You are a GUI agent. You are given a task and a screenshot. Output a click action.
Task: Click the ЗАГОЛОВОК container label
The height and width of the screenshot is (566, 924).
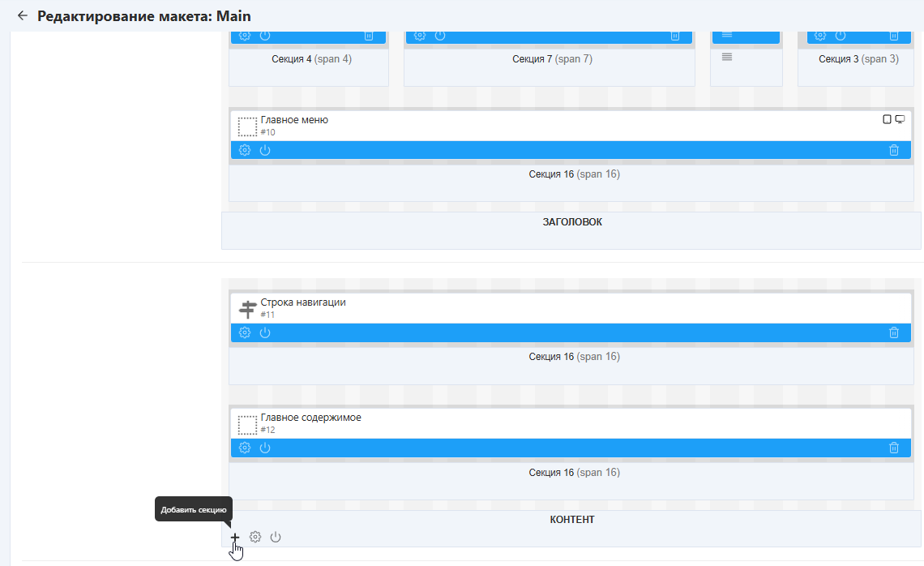pyautogui.click(x=572, y=222)
